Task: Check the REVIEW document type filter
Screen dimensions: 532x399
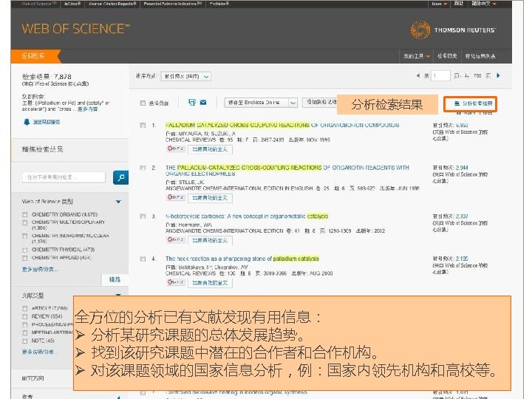Action: [x=24, y=316]
